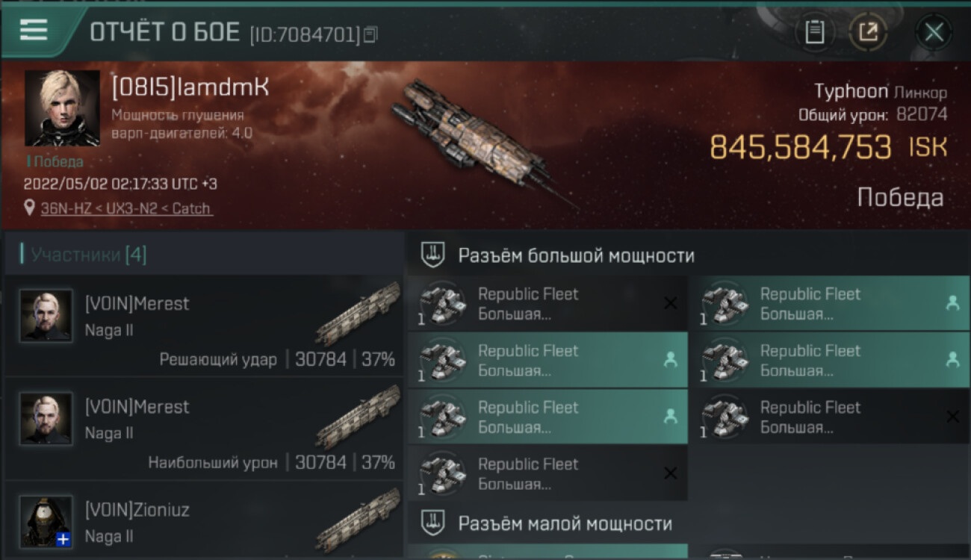The width and height of the screenshot is (971, 560).
Task: Open IamdmK pilot portrait
Action: 62,108
